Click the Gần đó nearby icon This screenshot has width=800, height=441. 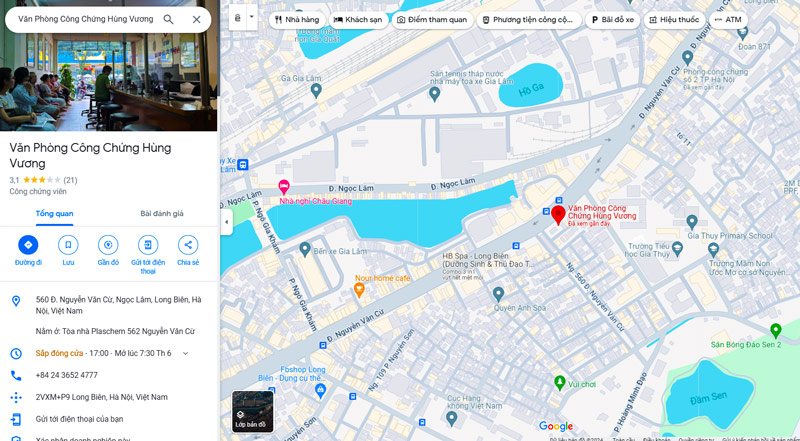click(x=108, y=245)
